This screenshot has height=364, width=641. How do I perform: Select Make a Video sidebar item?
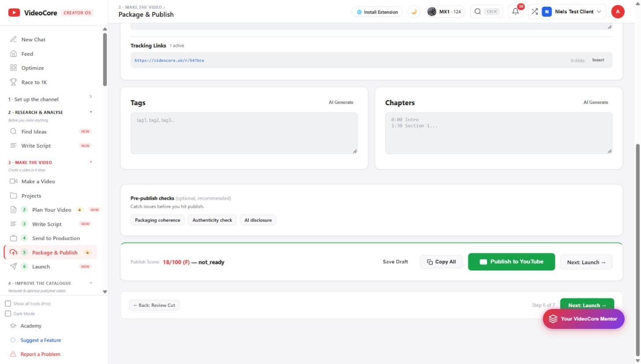click(x=38, y=181)
